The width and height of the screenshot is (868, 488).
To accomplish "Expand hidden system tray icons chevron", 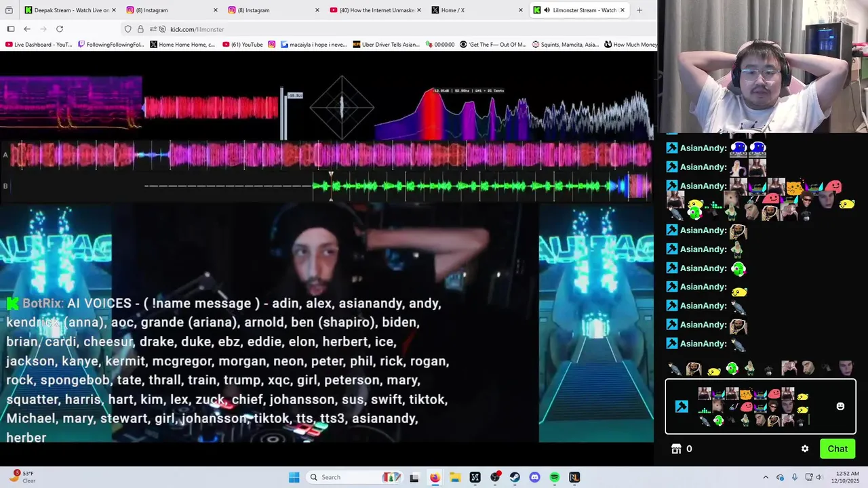I will [766, 477].
